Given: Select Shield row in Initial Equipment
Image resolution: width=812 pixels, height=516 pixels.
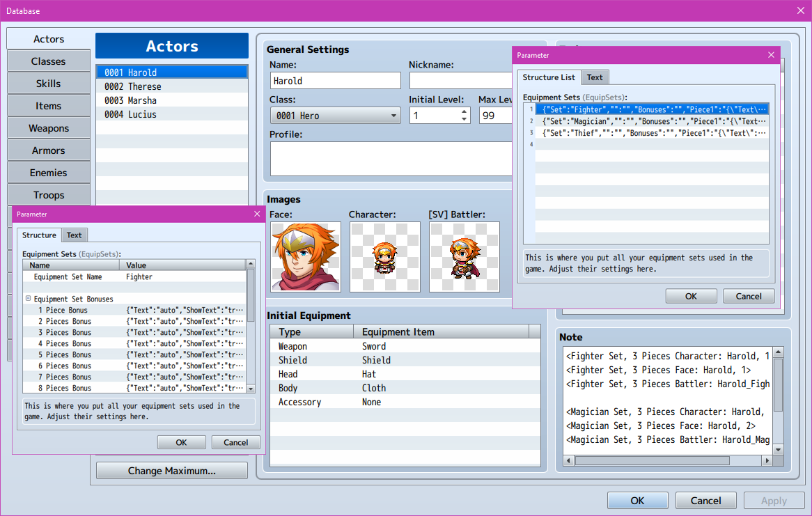Looking at the screenshot, I should click(x=405, y=360).
